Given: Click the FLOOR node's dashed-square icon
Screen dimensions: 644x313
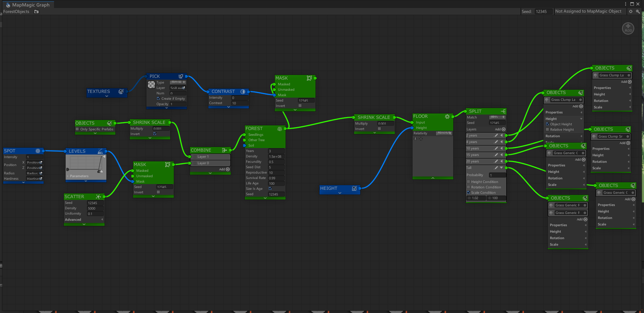Looking at the screenshot, I should click(421, 139).
